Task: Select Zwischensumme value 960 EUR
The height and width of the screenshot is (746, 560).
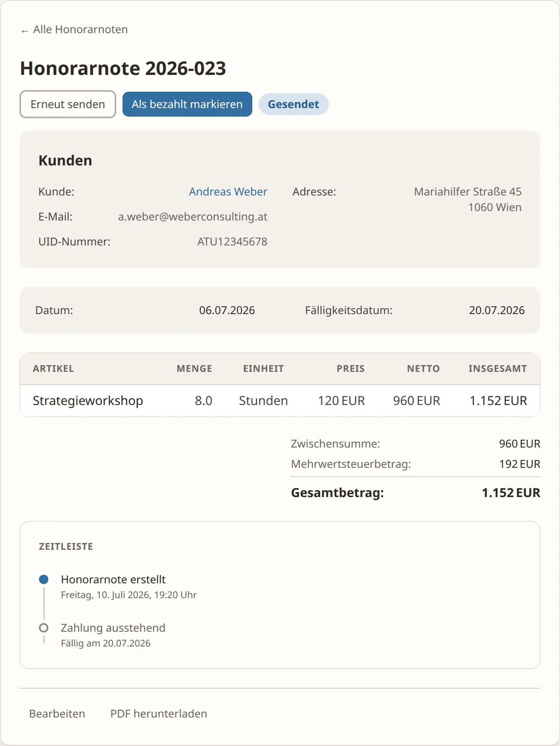Action: [x=519, y=444]
